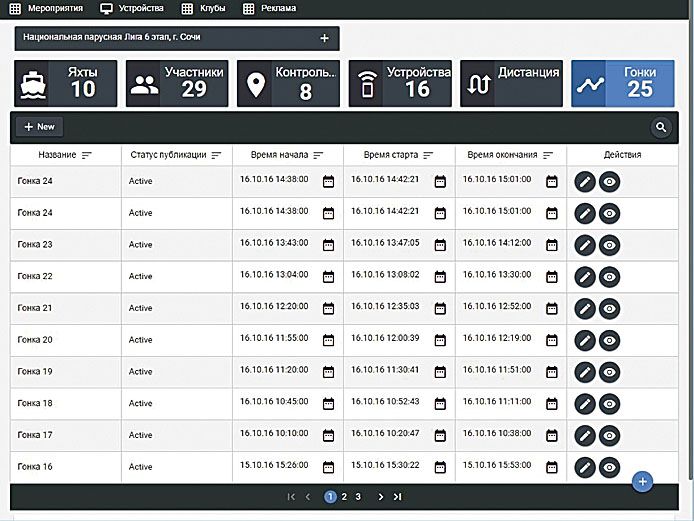Toggle view eye icon for Гонка 23
Viewport: 694px width, 521px height.
(x=608, y=245)
